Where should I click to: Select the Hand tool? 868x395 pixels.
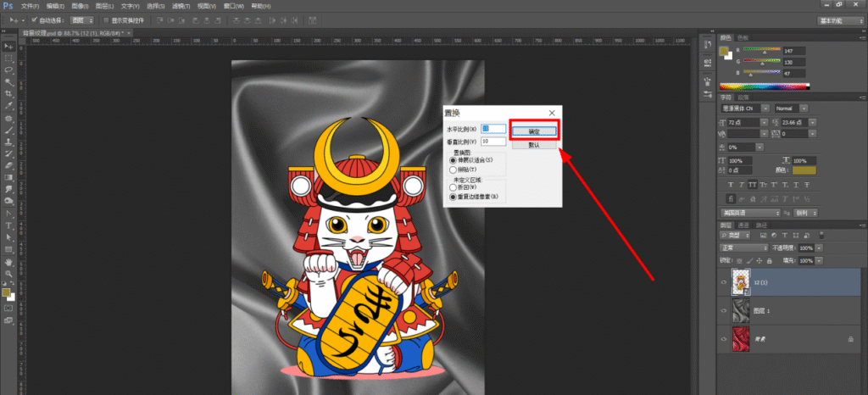point(8,264)
